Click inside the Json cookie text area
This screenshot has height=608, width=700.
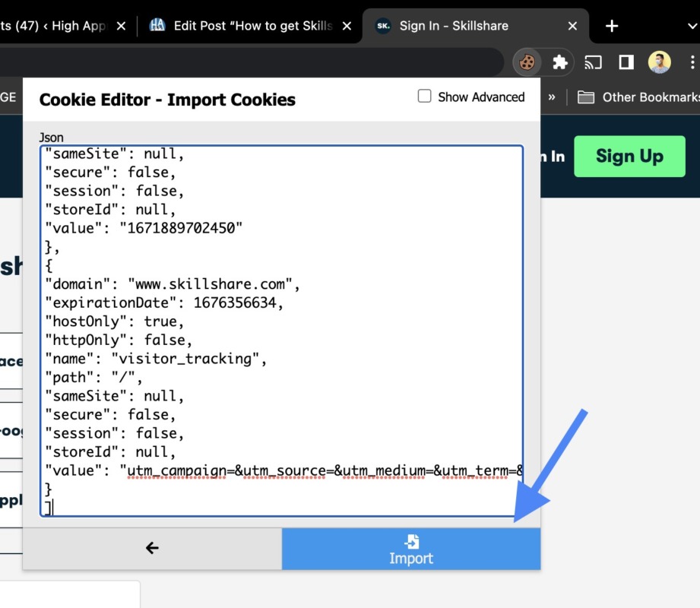coord(281,331)
